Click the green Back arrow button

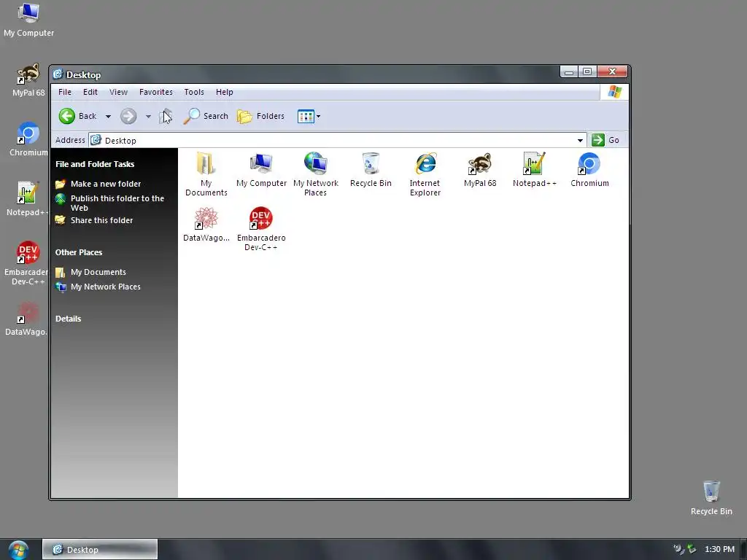point(66,116)
